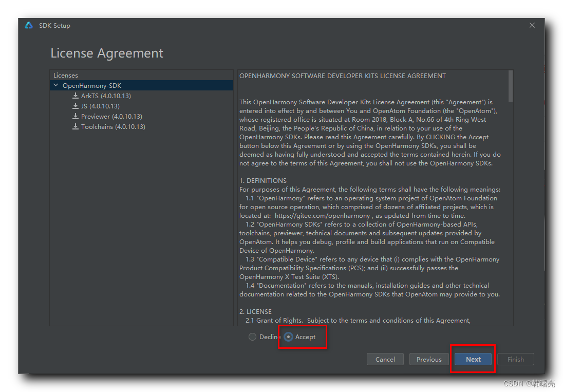Select Toolchains (4.0.10.13) license item

click(x=113, y=126)
